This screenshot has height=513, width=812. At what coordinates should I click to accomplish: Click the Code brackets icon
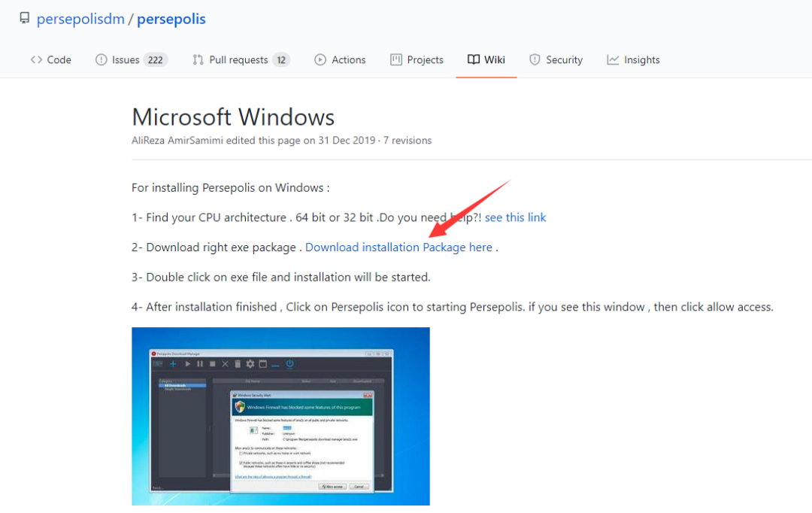point(36,59)
